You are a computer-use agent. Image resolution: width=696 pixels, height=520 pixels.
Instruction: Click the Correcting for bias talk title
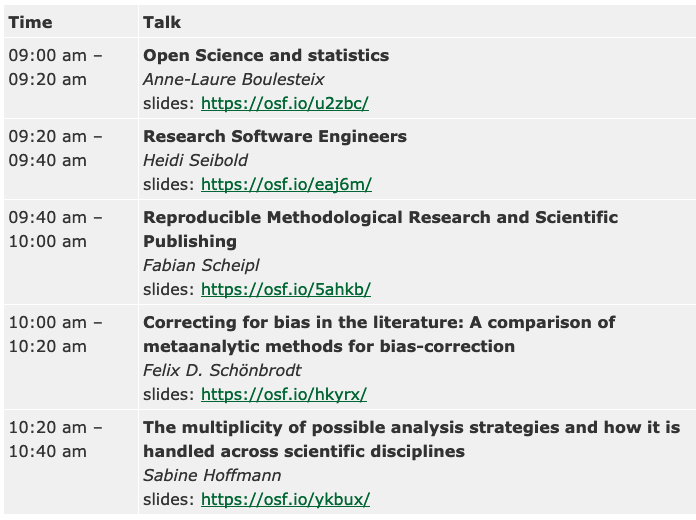click(379, 323)
